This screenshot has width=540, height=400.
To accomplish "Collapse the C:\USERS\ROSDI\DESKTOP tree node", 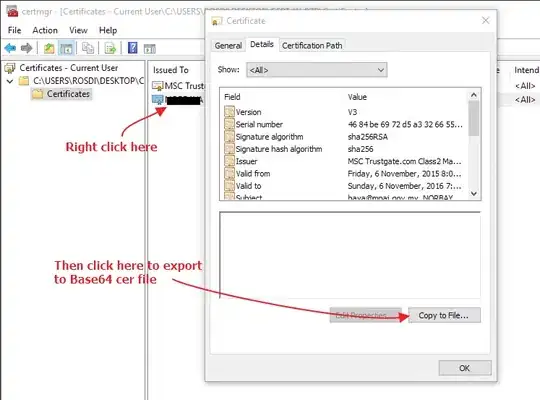I will (10, 81).
